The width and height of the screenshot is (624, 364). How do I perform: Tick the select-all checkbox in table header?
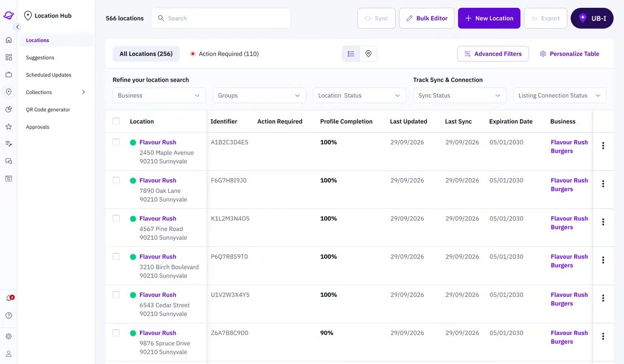tap(116, 121)
